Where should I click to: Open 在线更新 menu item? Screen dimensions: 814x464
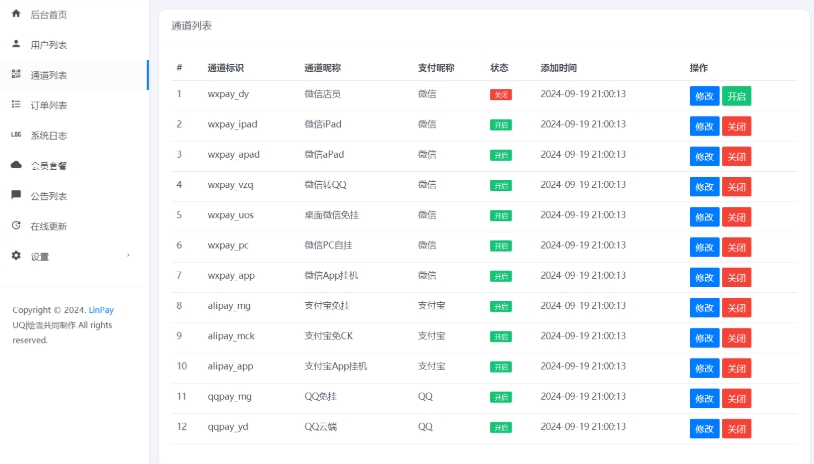[74, 226]
